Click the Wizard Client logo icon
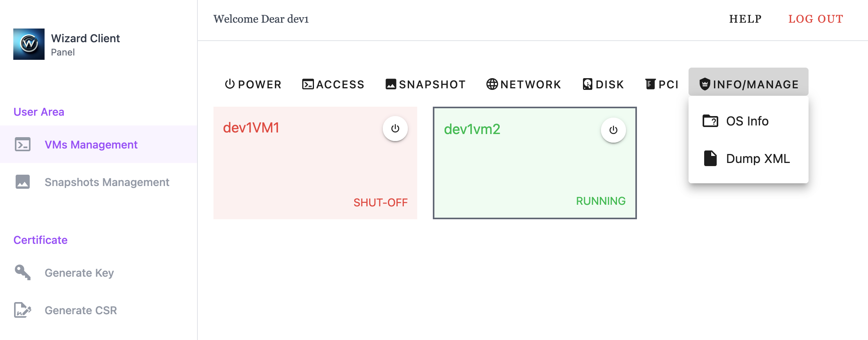This screenshot has height=340, width=868. point(29,44)
